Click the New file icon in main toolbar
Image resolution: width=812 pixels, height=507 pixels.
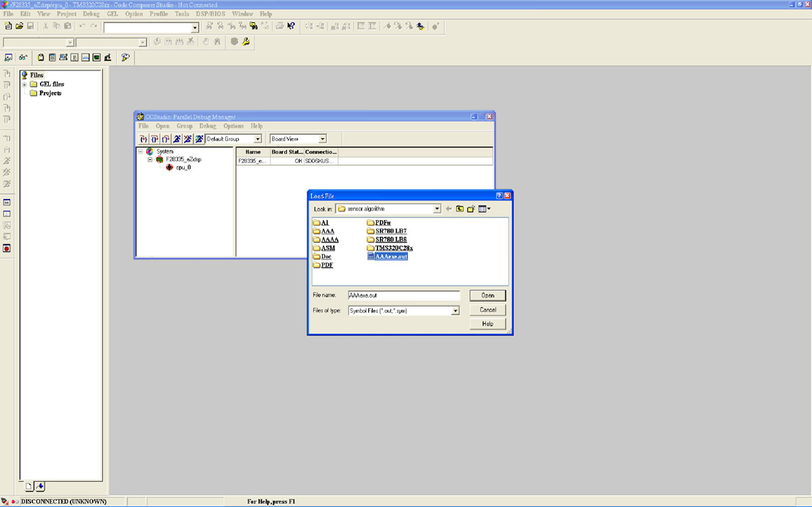tap(8, 26)
